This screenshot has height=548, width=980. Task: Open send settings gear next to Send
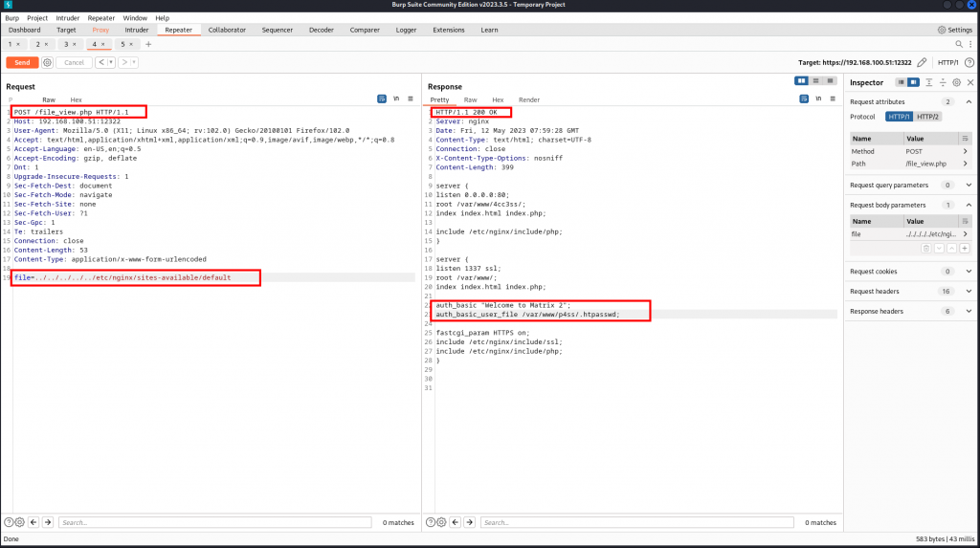(48, 62)
